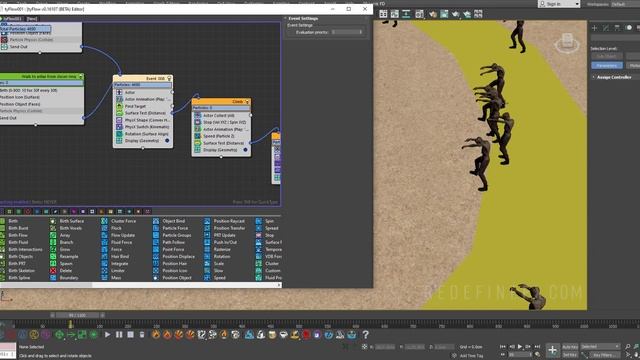Open the [New] flow tab
This screenshot has width=640, height=360.
point(32,19)
